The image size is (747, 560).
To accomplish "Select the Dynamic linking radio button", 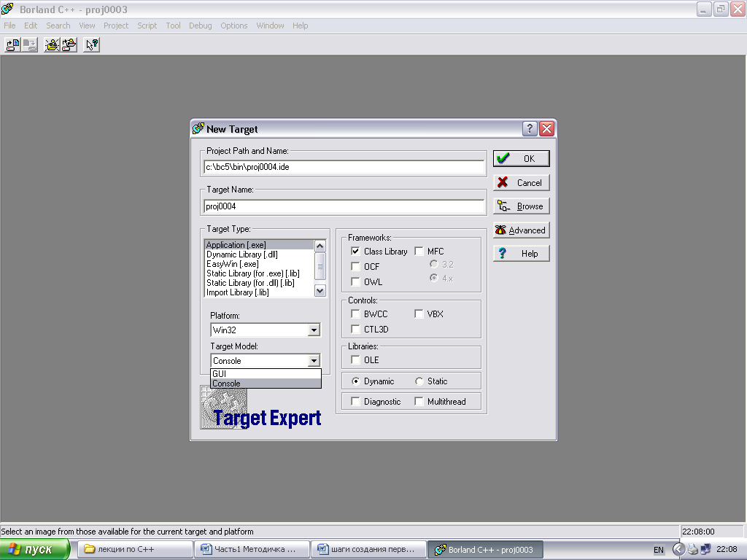I will (x=355, y=381).
